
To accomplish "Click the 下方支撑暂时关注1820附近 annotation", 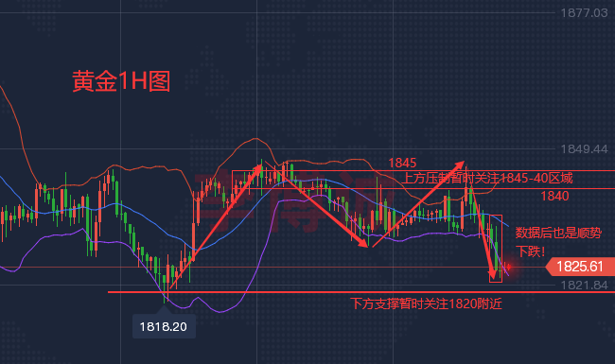I will [x=426, y=303].
